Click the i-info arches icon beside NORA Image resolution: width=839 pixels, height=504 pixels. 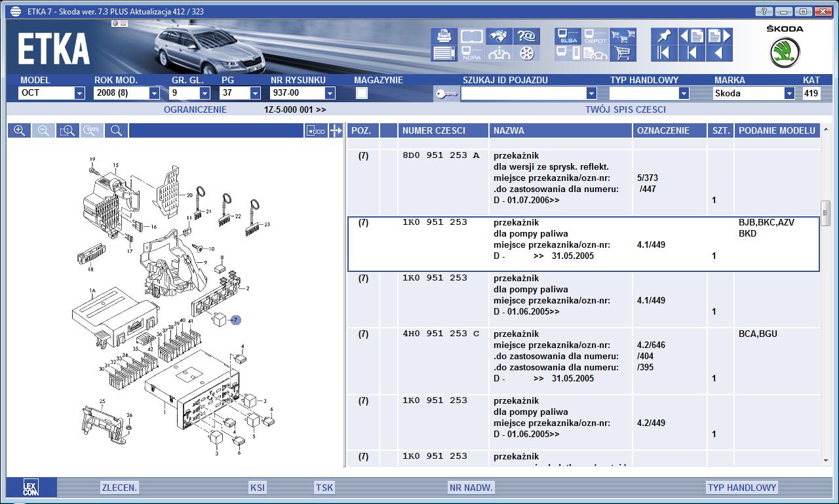click(x=500, y=53)
